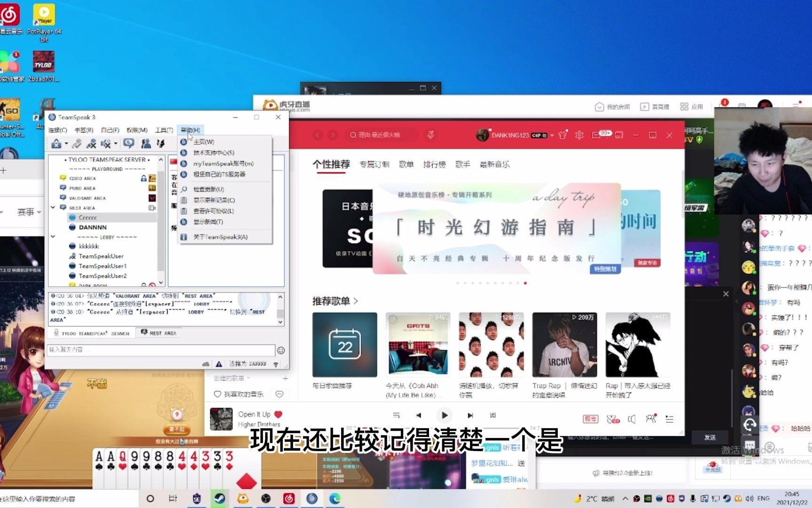The height and width of the screenshot is (508, 812).
Task: Click the TeamSpeak disconnect toolbar icon
Action: click(56, 143)
